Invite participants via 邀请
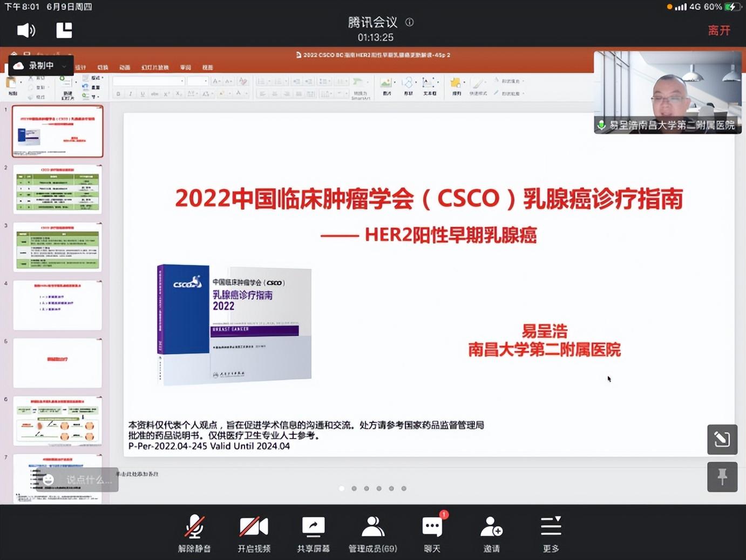The height and width of the screenshot is (560, 746). coord(491,533)
